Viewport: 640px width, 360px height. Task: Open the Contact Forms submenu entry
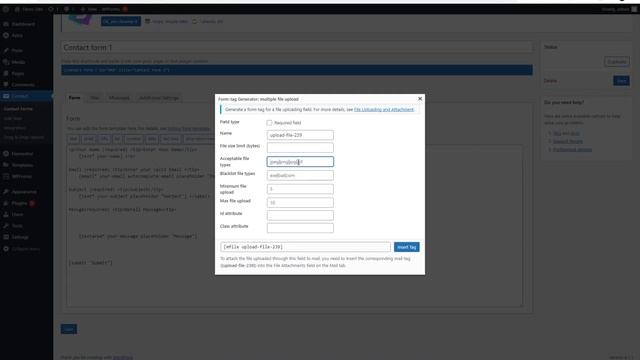point(18,109)
